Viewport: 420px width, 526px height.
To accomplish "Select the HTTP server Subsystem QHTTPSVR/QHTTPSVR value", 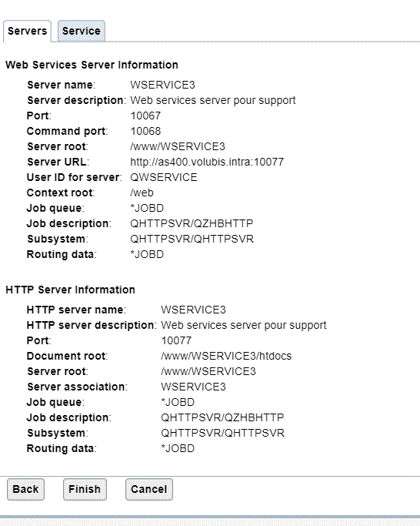I will (x=222, y=433).
